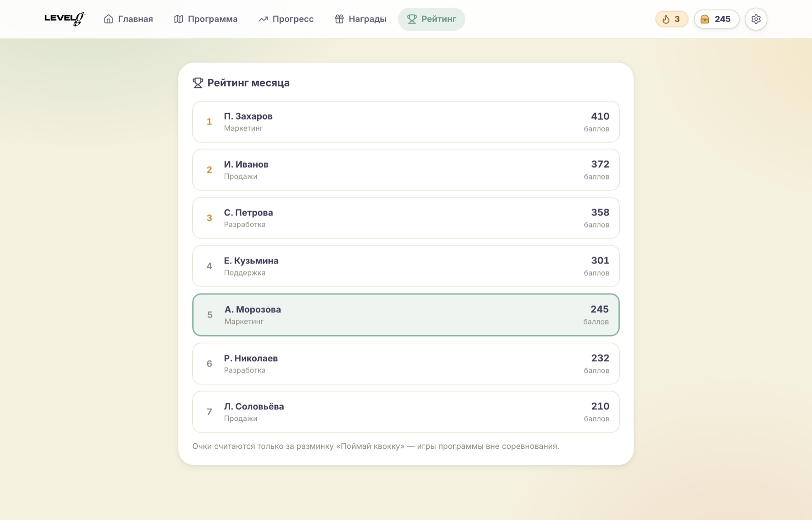Open the Награды tab
This screenshot has height=520, width=812.
(360, 19)
